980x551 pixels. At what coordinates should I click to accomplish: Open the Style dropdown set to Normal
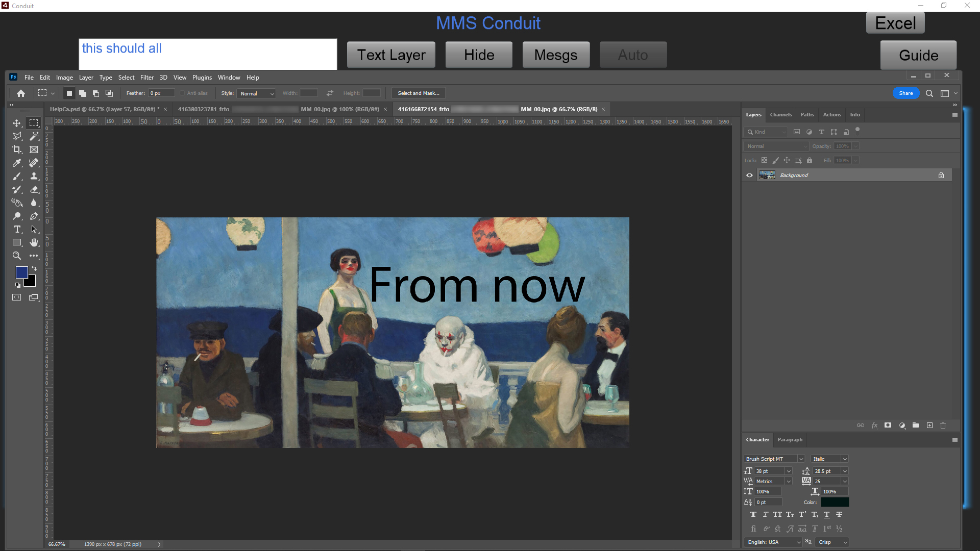click(x=257, y=93)
